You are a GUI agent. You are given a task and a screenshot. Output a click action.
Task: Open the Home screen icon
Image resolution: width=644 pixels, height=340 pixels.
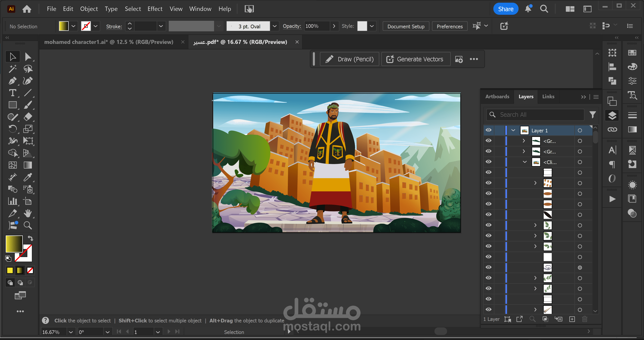[x=27, y=9]
